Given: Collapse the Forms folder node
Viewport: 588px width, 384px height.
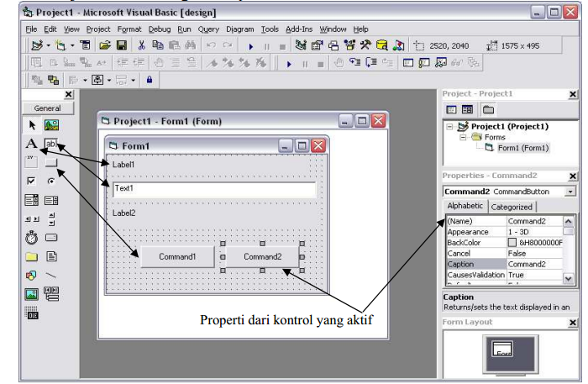Looking at the screenshot, I should tap(463, 137).
